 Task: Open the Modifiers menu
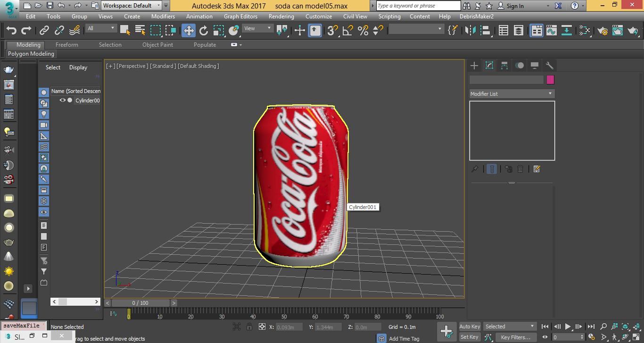tap(163, 16)
